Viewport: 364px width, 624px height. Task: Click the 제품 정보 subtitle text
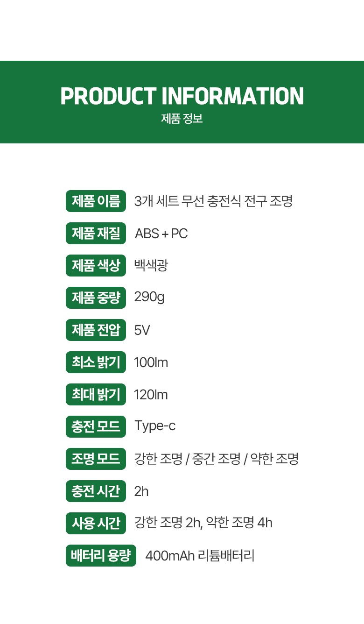pyautogui.click(x=182, y=119)
